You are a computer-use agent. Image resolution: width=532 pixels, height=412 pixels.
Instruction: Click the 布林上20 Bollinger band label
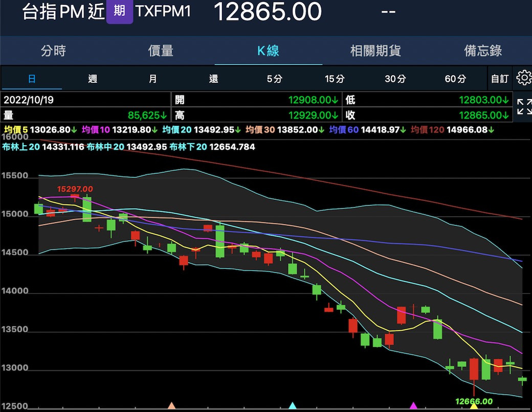(x=21, y=147)
